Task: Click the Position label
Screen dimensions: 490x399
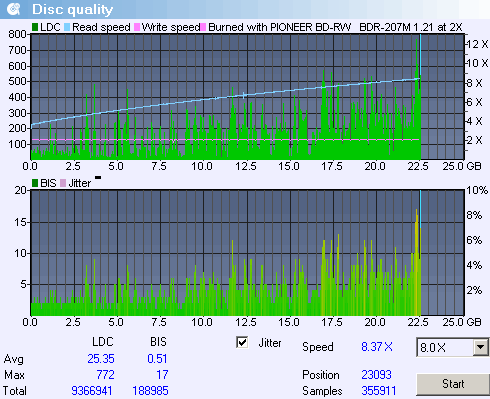Action: click(321, 375)
